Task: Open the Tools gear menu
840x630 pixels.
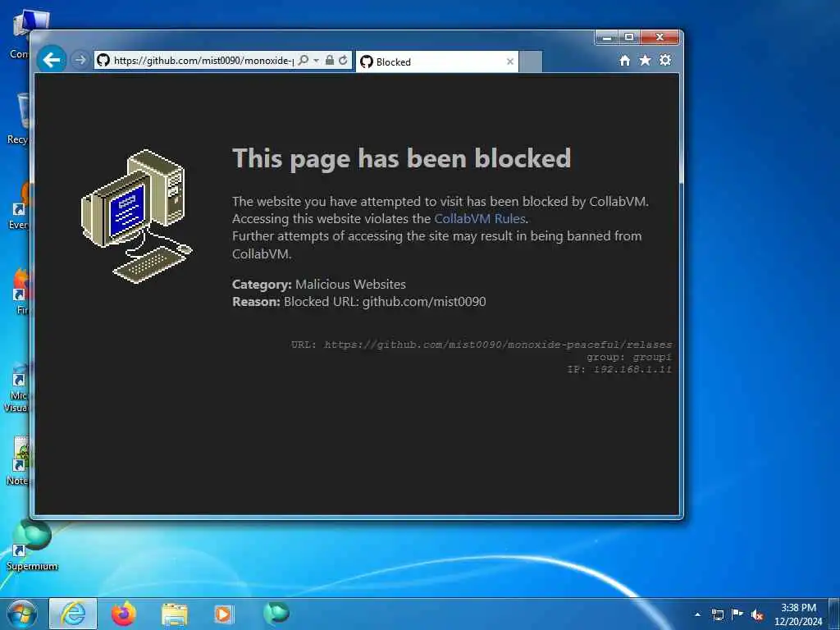Action: [x=665, y=60]
